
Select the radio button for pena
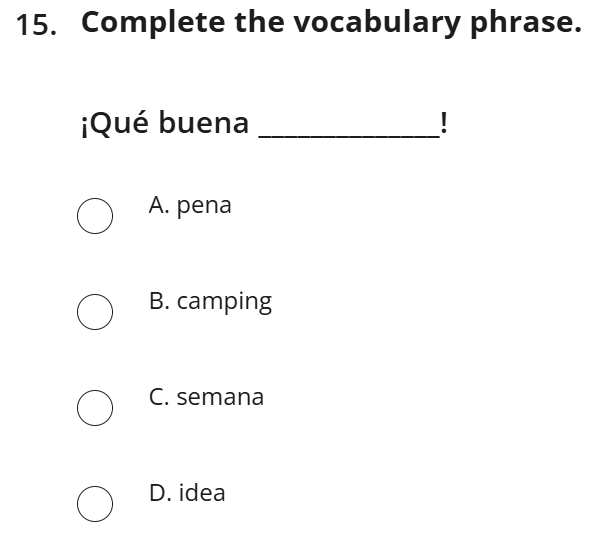(95, 216)
